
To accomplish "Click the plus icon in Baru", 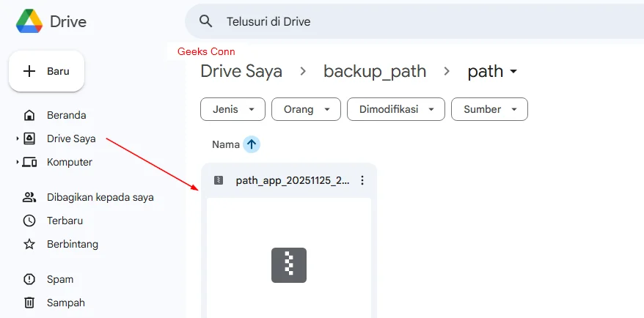I will [29, 71].
